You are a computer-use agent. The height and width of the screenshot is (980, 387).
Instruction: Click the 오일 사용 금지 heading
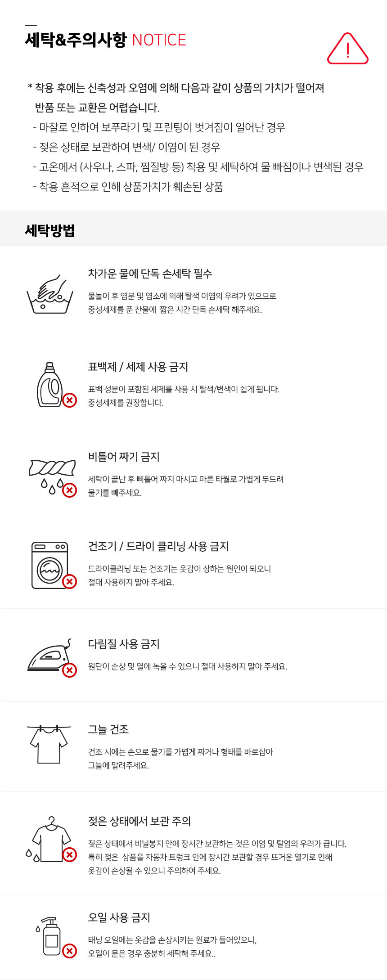click(119, 917)
